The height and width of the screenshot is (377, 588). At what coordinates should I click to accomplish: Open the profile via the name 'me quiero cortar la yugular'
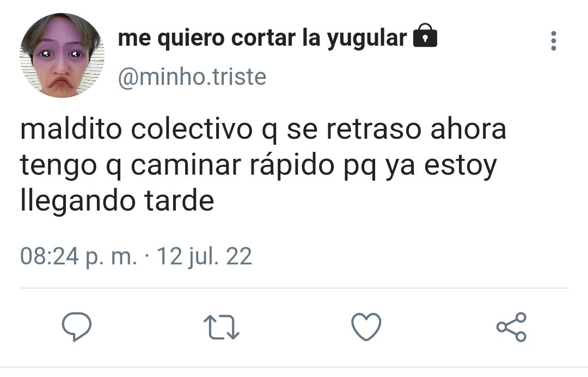click(262, 39)
